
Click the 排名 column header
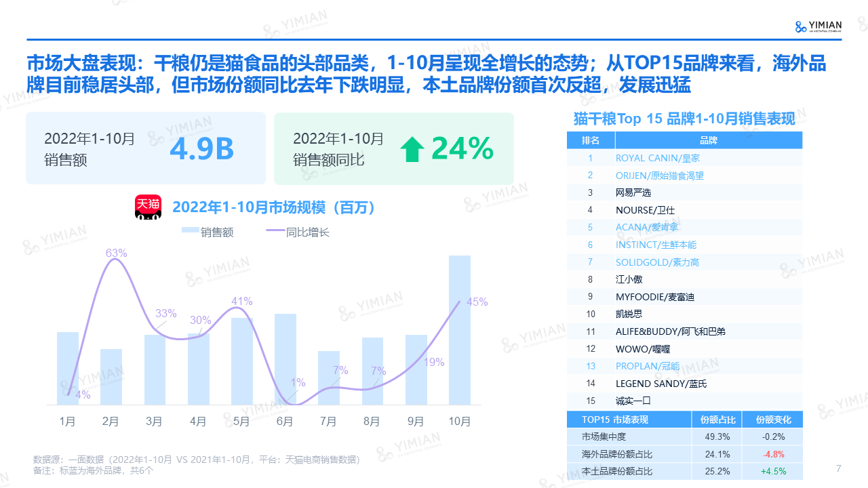[591, 140]
